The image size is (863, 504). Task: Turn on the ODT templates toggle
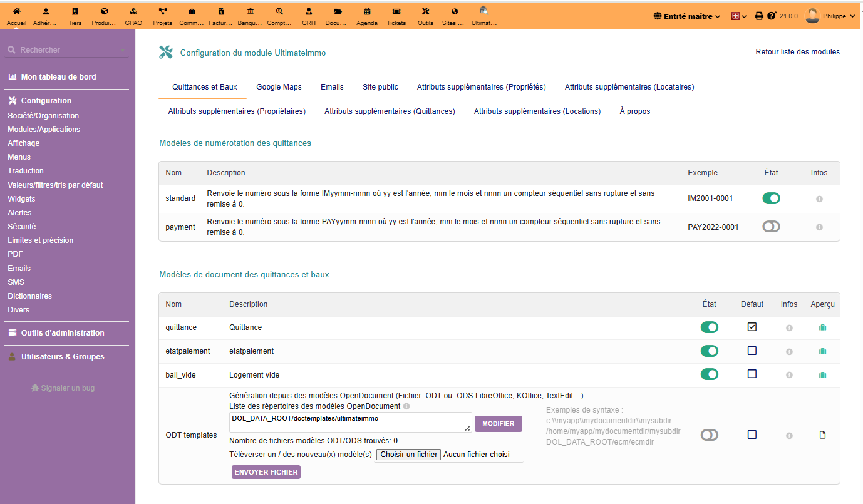point(709,435)
